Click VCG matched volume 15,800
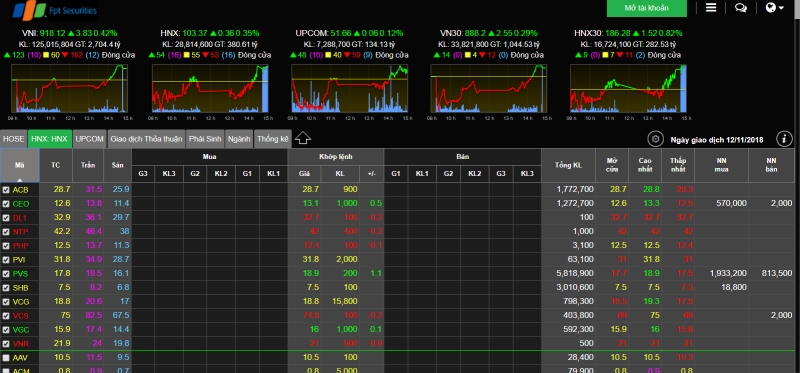The image size is (800, 373). click(344, 301)
